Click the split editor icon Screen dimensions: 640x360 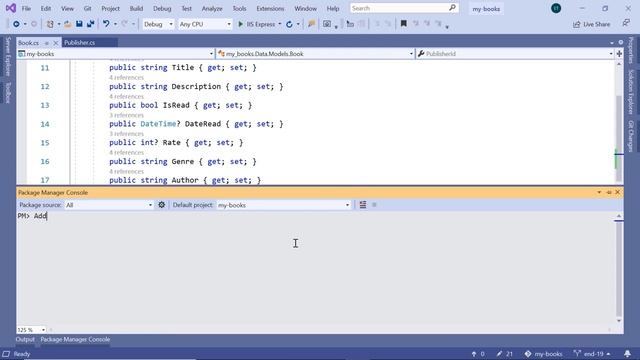tap(619, 53)
